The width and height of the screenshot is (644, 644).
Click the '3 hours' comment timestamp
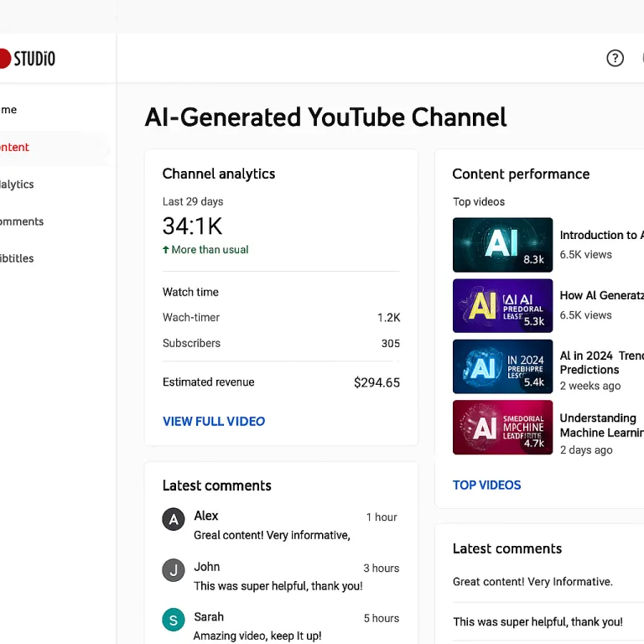click(x=382, y=568)
